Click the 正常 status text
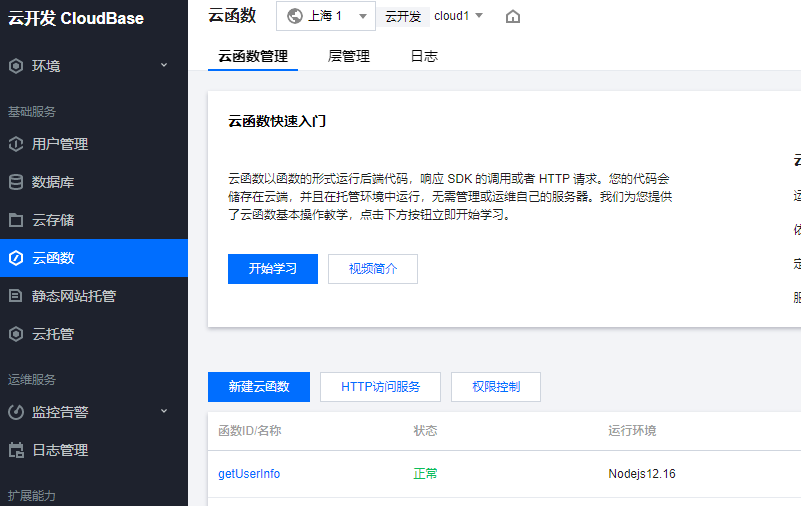Screen dimensions: 801x506 pyautogui.click(x=425, y=474)
